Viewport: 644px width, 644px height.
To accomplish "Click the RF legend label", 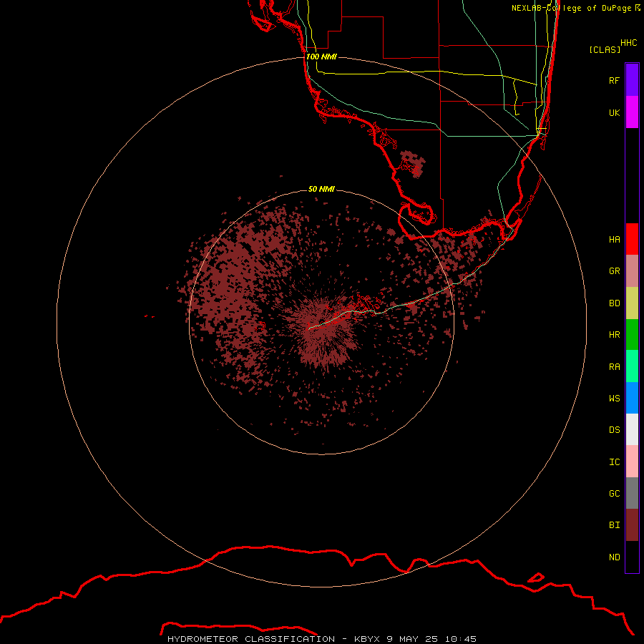I will [615, 80].
